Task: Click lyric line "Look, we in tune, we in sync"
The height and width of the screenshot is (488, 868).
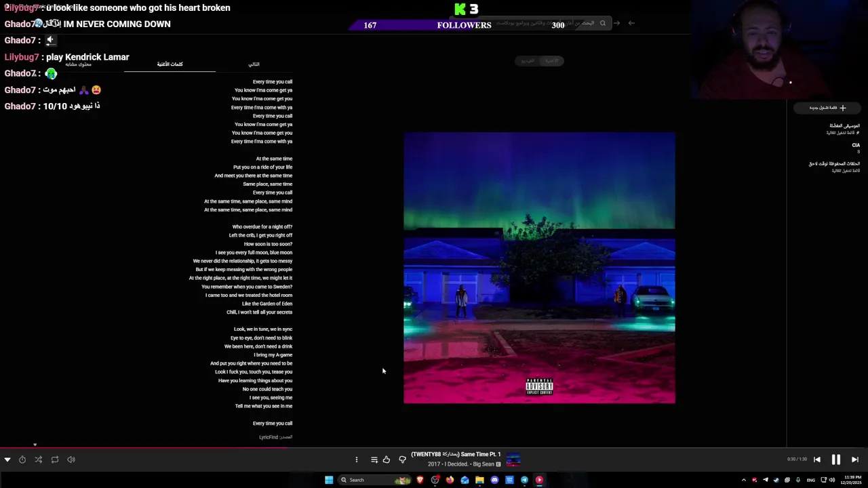Action: click(x=263, y=329)
